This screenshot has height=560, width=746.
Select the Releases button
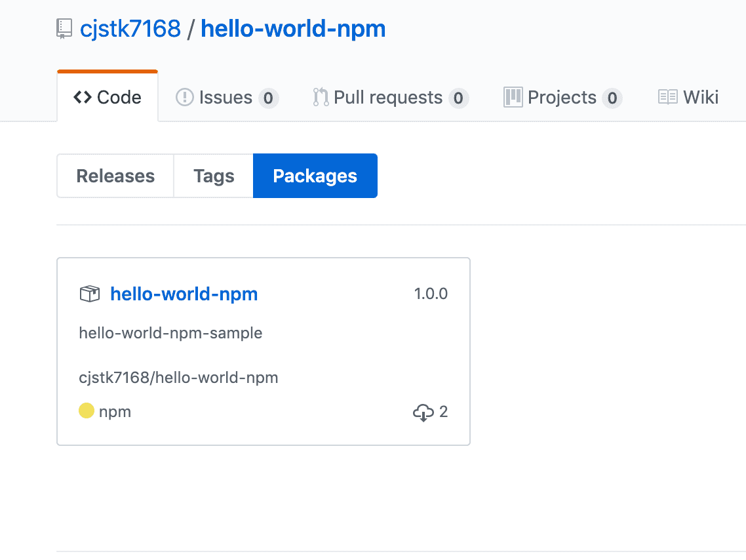tap(115, 176)
